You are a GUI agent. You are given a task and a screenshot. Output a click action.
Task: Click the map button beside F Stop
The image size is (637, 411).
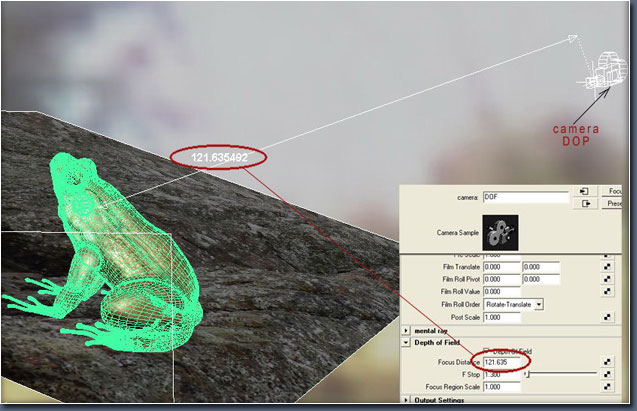pyautogui.click(x=606, y=373)
